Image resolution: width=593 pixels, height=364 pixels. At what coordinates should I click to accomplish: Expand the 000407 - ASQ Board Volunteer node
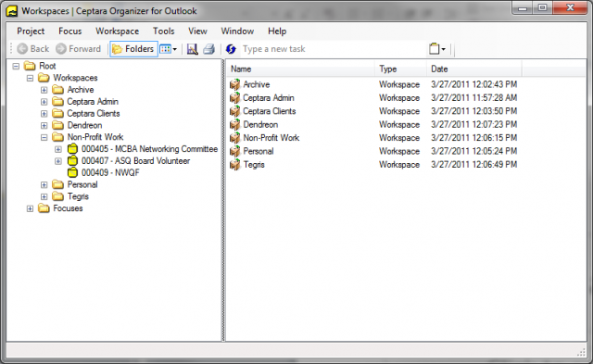pyautogui.click(x=58, y=161)
